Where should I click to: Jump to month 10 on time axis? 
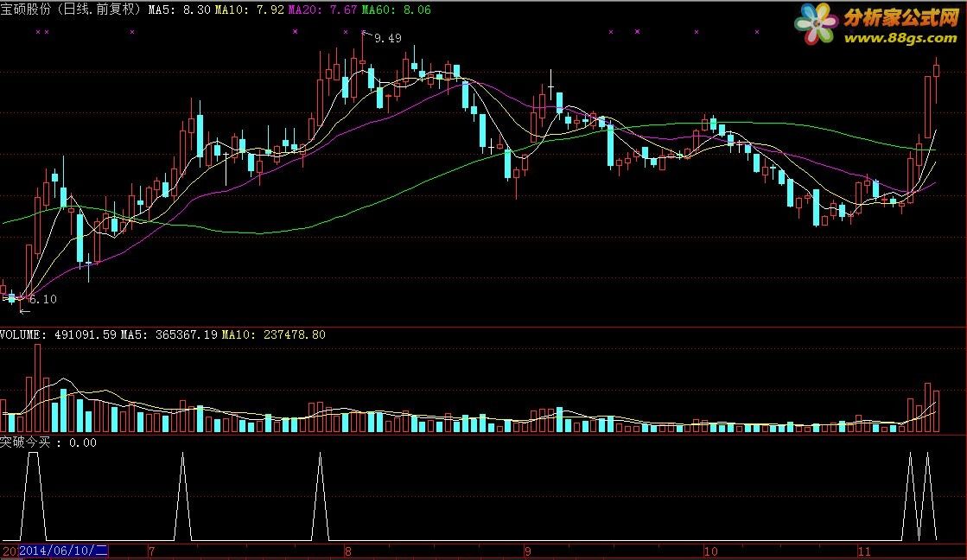[x=711, y=551]
